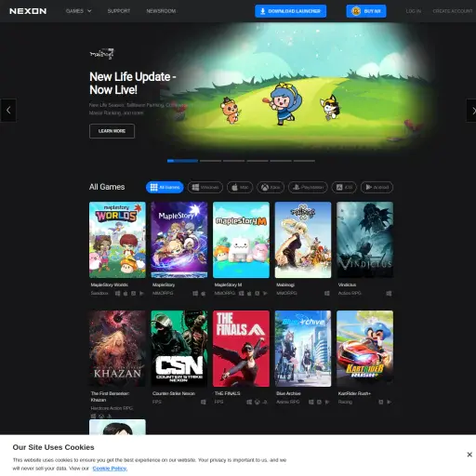The image size is (476, 476).
Task: Click the Android icon under MapleStory Worlds
Action: coord(141,293)
